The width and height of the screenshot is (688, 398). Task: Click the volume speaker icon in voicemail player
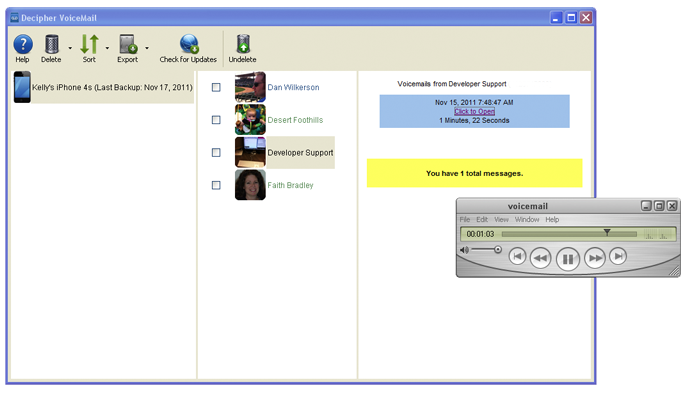click(464, 250)
